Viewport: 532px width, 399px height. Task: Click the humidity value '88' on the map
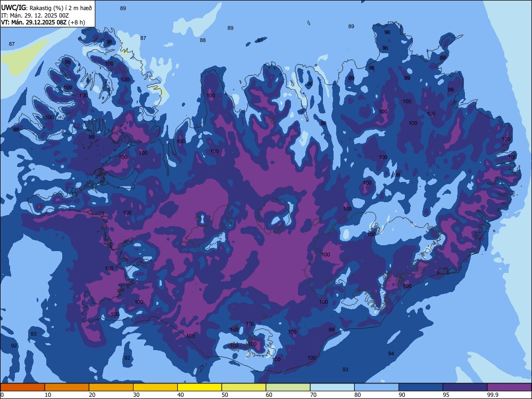tap(203, 40)
